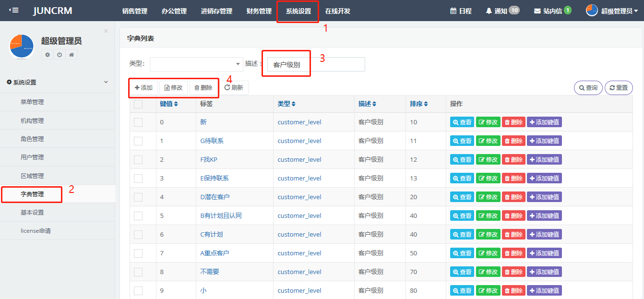Click 添加键值 for the D潜在客户 row
Screen dimensions: 644x299
click(x=544, y=197)
